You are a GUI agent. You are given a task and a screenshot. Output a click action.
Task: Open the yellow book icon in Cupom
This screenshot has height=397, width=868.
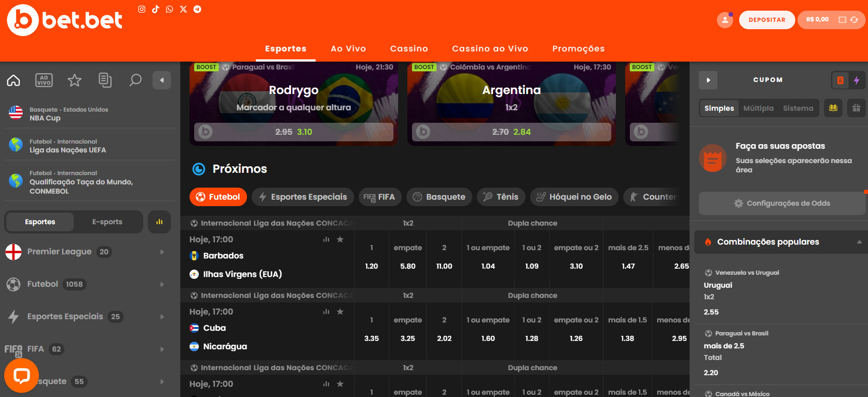point(833,108)
